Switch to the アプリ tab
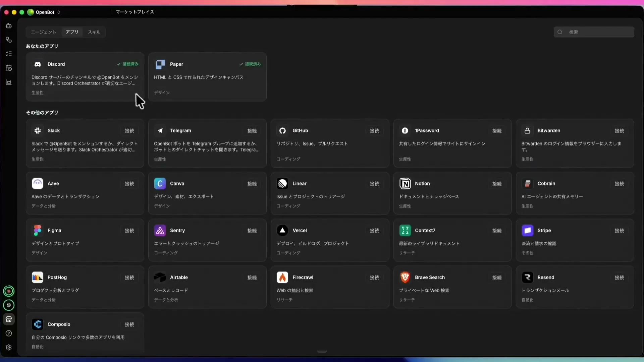 [x=72, y=32]
